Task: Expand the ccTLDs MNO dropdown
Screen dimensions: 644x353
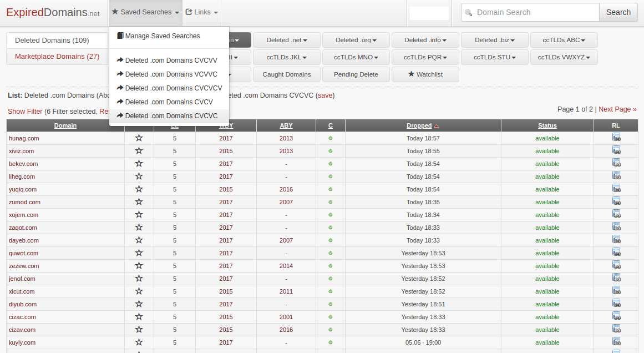Action: click(x=356, y=57)
